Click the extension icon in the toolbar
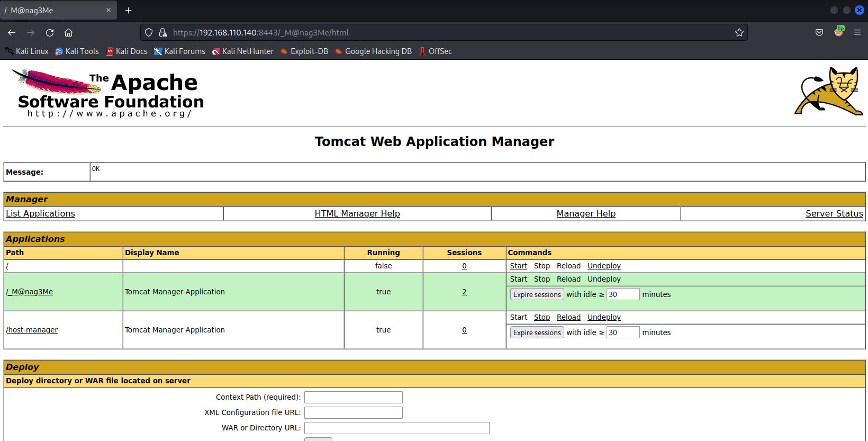 [839, 32]
